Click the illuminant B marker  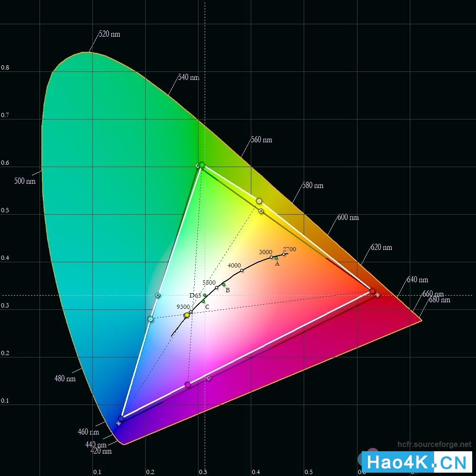[x=224, y=284]
